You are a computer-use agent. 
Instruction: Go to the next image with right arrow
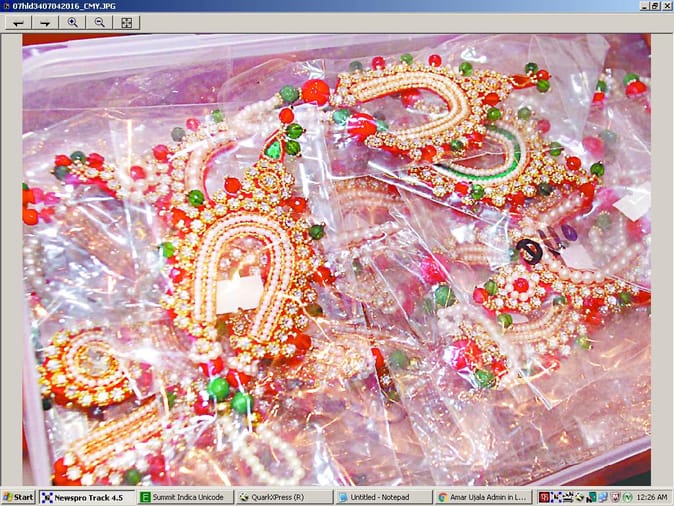tap(44, 22)
